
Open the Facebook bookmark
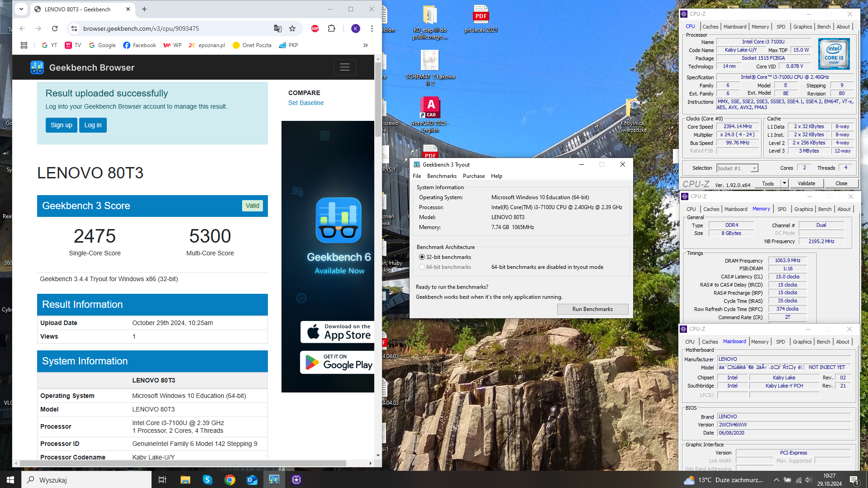coord(139,45)
